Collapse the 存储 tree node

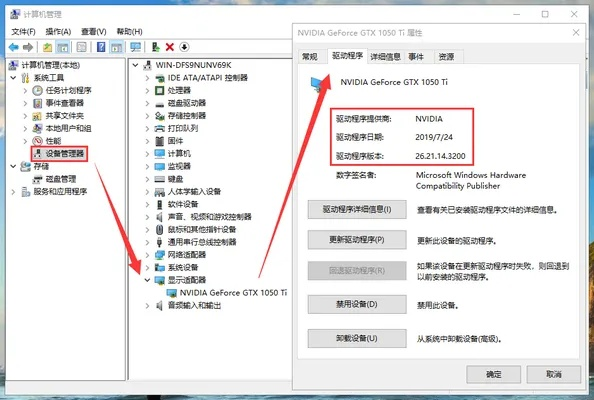click(x=13, y=166)
